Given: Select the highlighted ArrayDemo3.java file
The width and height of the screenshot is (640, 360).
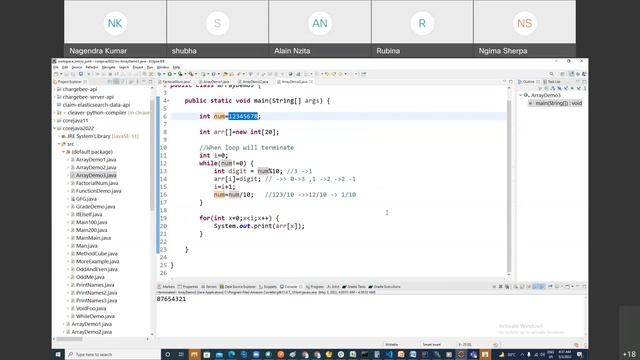Looking at the screenshot, I should pos(96,175).
